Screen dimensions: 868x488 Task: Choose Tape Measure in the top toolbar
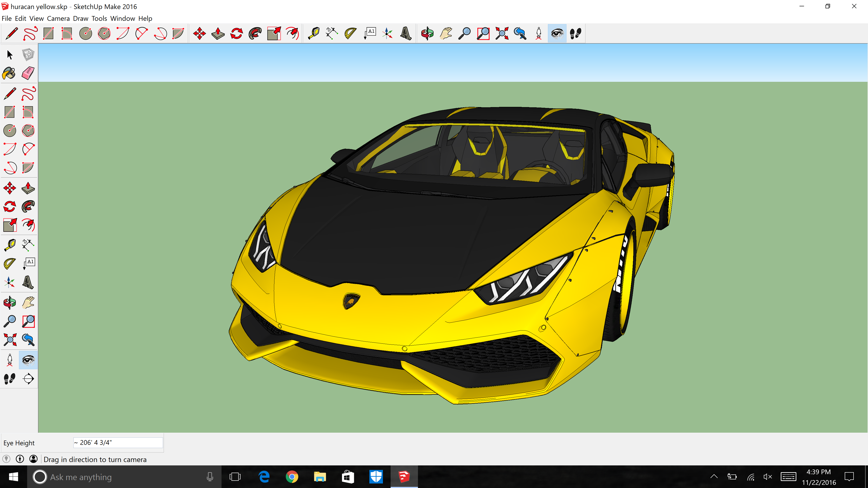pyautogui.click(x=313, y=33)
